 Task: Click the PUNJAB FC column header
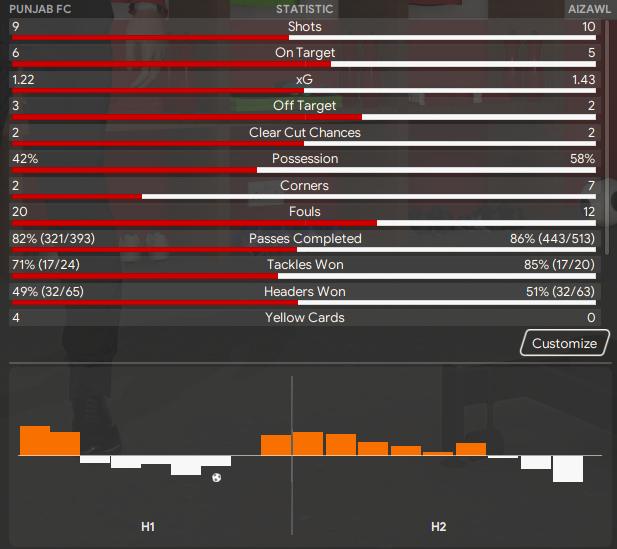point(40,9)
